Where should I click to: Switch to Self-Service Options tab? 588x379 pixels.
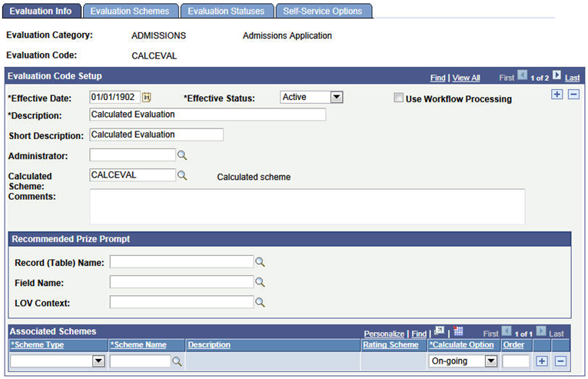coord(323,12)
